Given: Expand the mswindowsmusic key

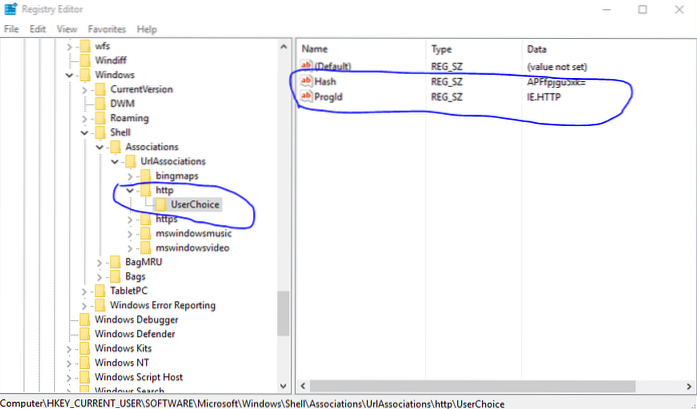Looking at the screenshot, I should (130, 233).
